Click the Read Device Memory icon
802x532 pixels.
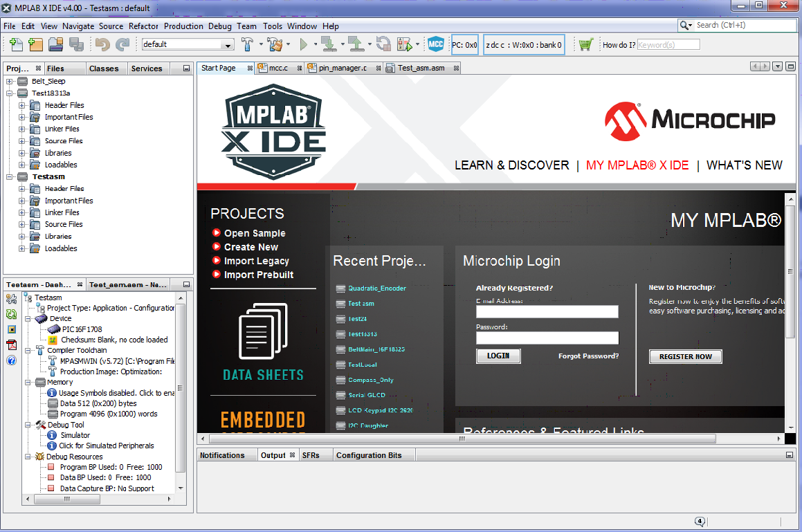(356, 44)
